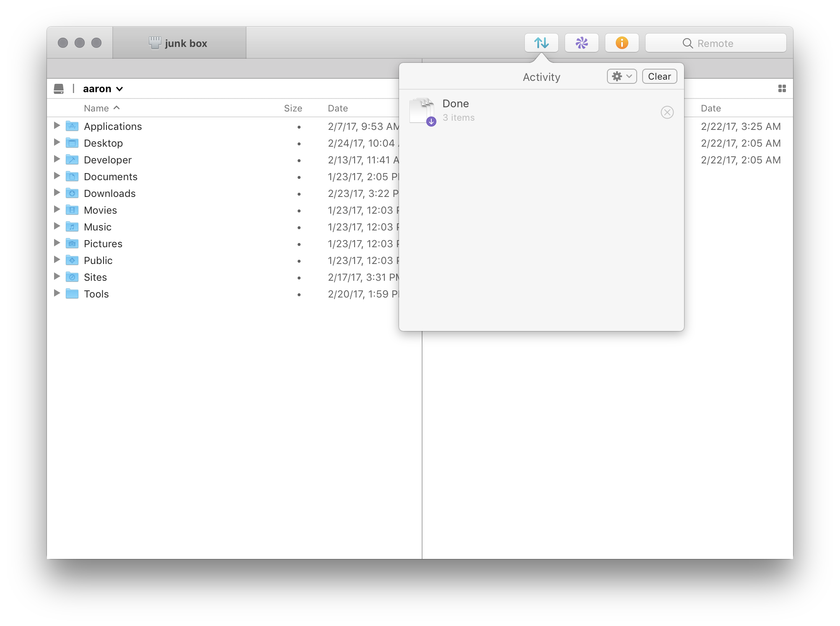Select the Downloads row name
840x626 pixels.
pos(110,193)
